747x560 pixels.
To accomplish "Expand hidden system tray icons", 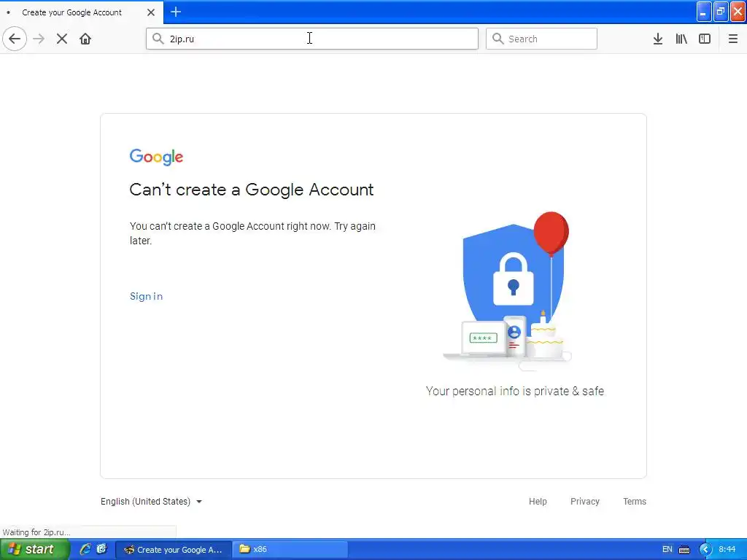I will [x=705, y=550].
